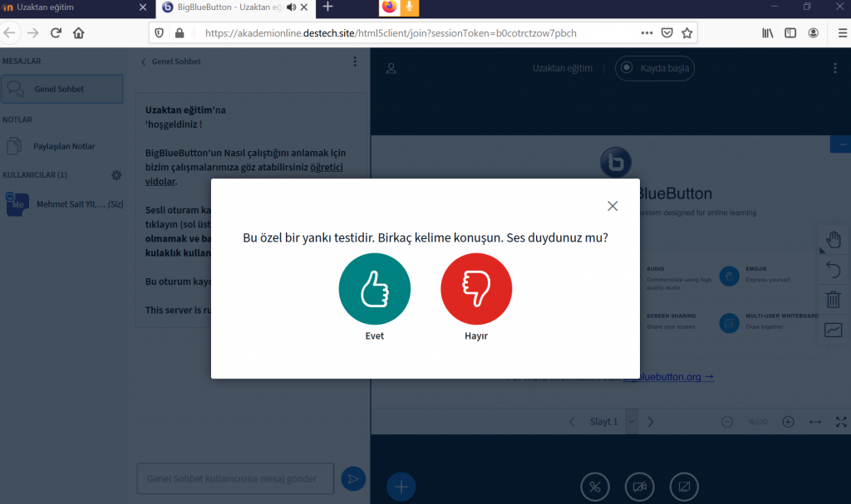This screenshot has width=851, height=504.
Task: Confirm echo test with Evet thumbs-up
Action: click(x=375, y=289)
